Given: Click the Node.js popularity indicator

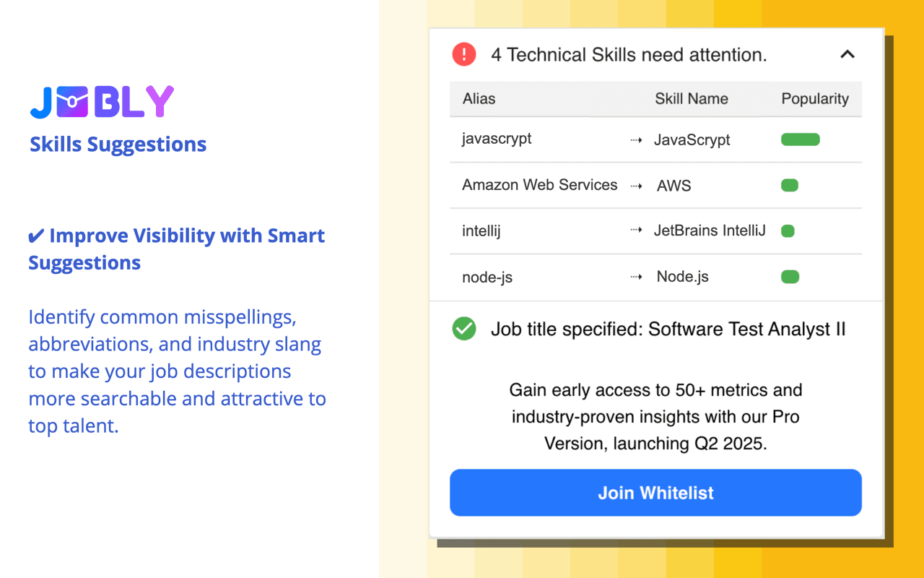Looking at the screenshot, I should (790, 277).
